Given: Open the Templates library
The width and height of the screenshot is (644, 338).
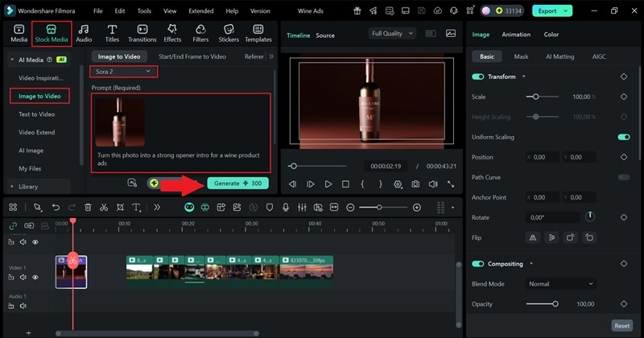Looking at the screenshot, I should tap(258, 33).
